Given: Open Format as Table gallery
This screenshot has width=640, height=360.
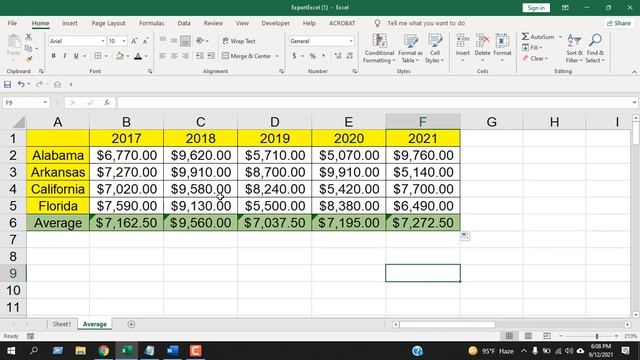Looking at the screenshot, I should tap(410, 49).
